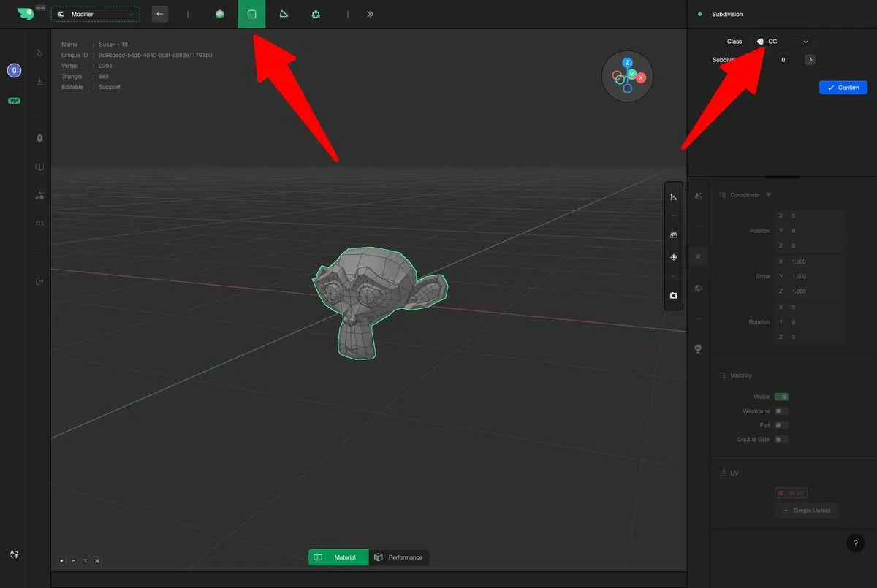The width and height of the screenshot is (877, 588).
Task: Click the perspective grid viewport icon
Action: 674,234
